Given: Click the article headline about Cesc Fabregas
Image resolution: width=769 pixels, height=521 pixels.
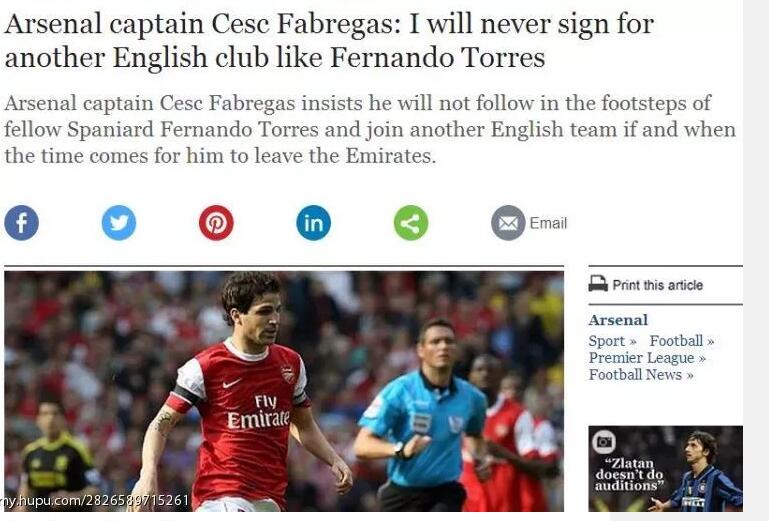Looking at the screenshot, I should point(329,40).
